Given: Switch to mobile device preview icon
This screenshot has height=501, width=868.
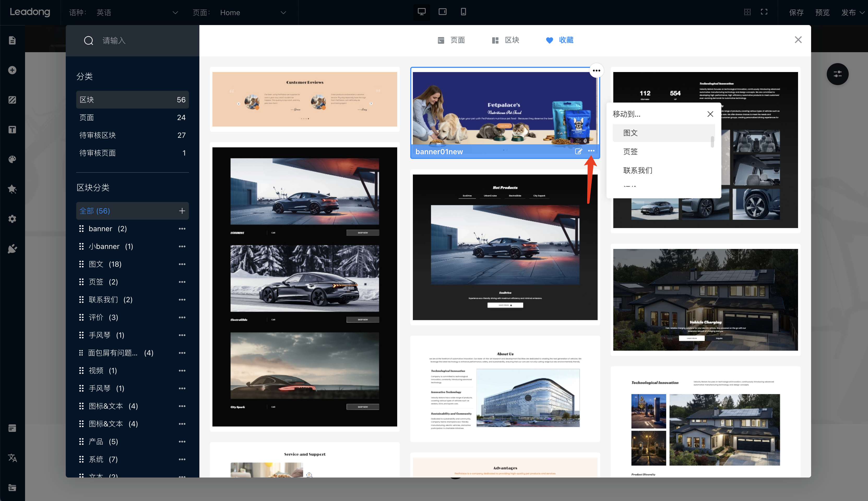Looking at the screenshot, I should click(x=463, y=12).
